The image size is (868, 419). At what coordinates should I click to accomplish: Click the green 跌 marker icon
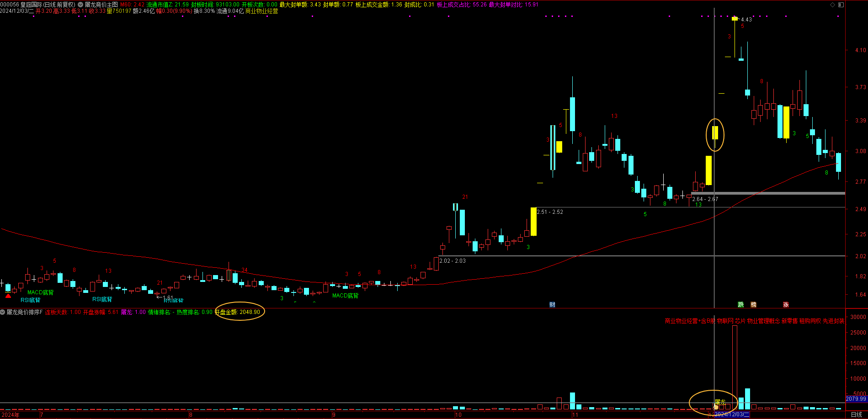(x=741, y=305)
